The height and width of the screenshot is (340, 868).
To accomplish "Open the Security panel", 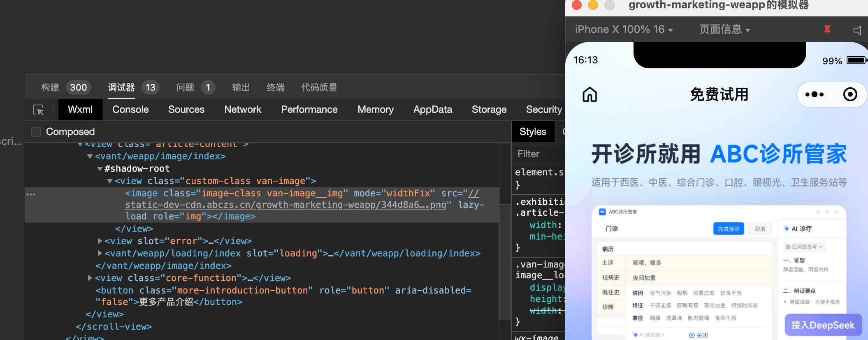I will (544, 109).
